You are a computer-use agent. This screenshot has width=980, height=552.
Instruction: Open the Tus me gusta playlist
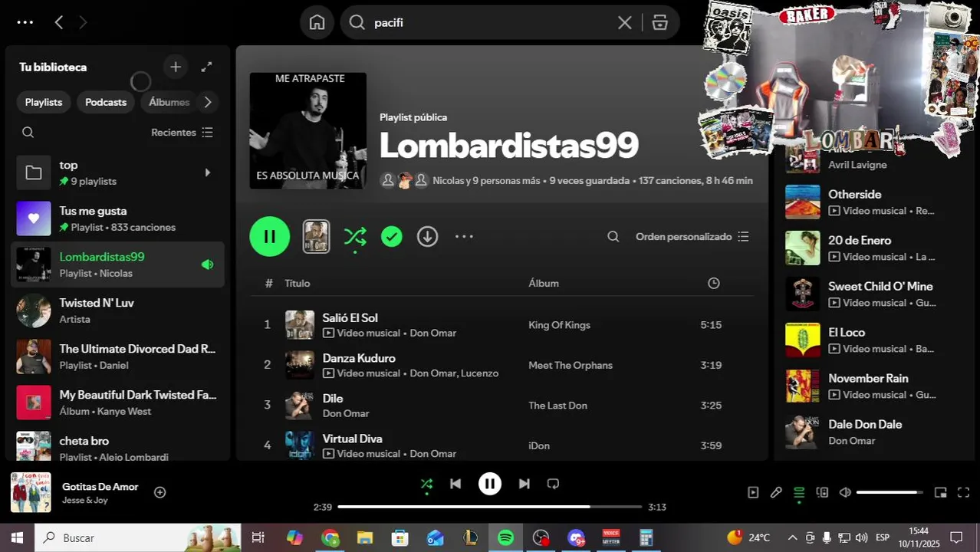pos(117,219)
